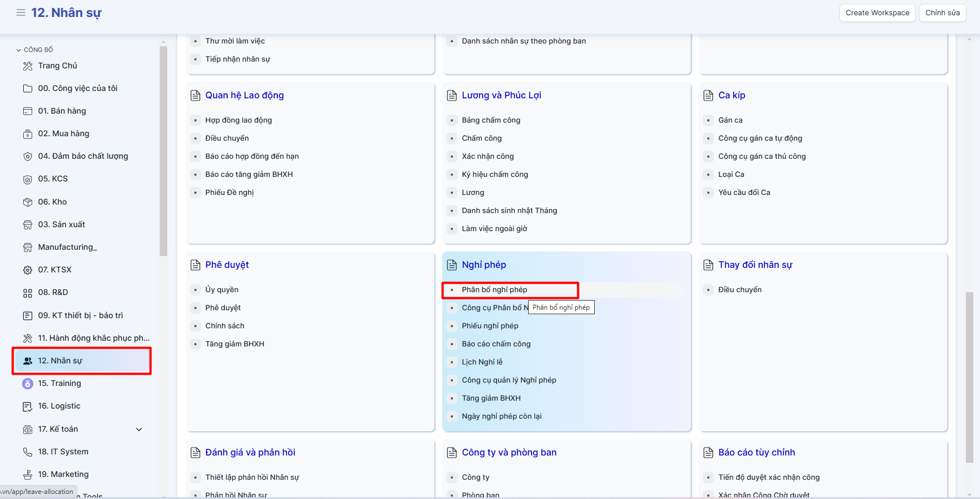The image size is (980, 499).
Task: Click the folder icon for Công việc của tôi
Action: coord(28,89)
